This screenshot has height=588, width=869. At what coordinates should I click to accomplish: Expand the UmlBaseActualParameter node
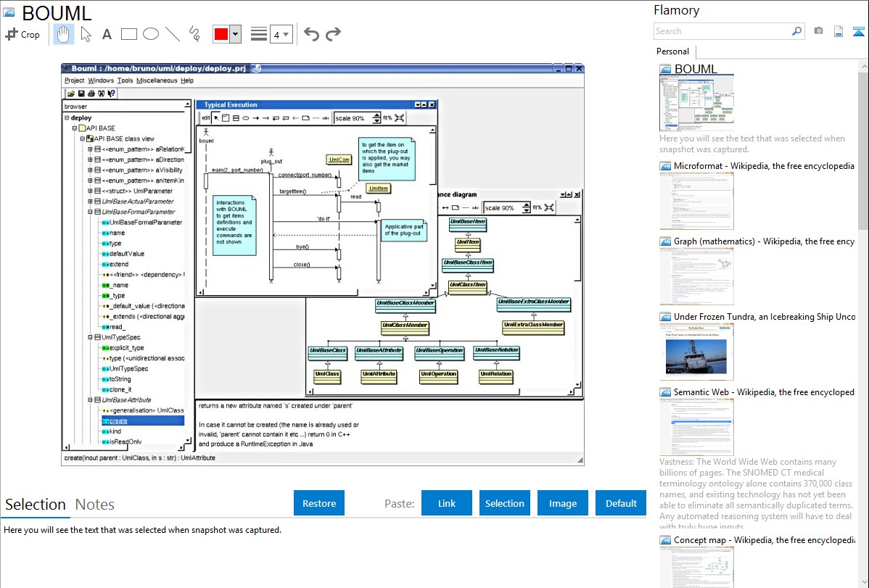pos(90,202)
